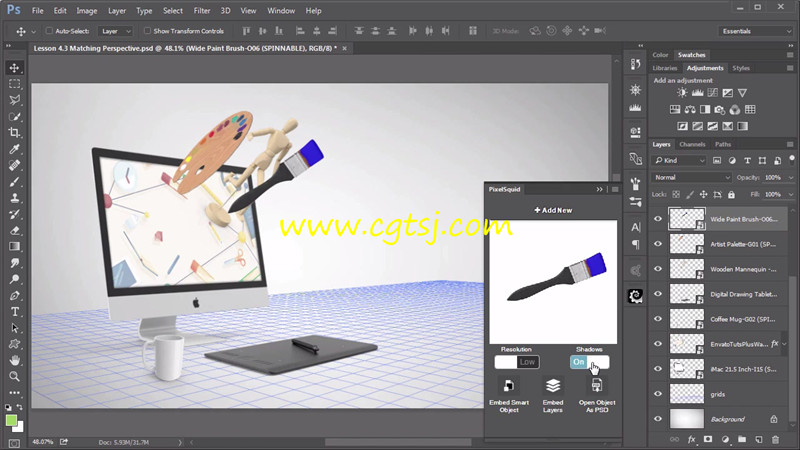
Task: Switch to the Channels tab
Action: [x=692, y=144]
